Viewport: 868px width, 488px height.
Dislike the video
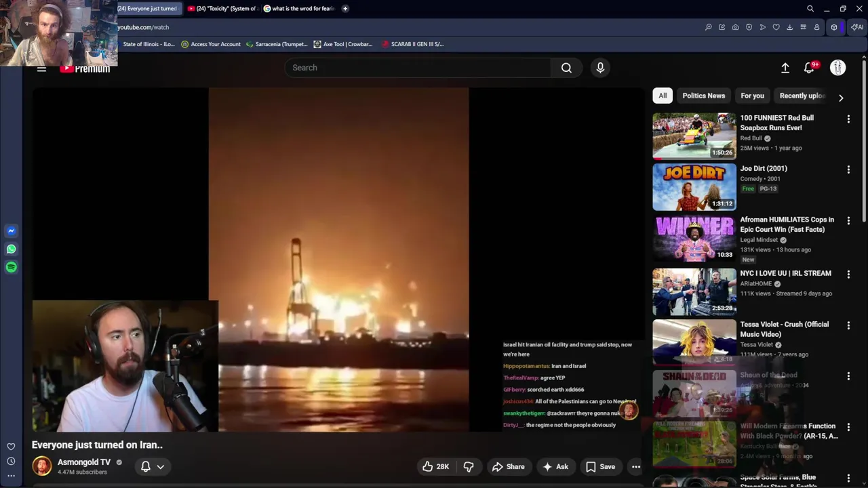click(469, 466)
